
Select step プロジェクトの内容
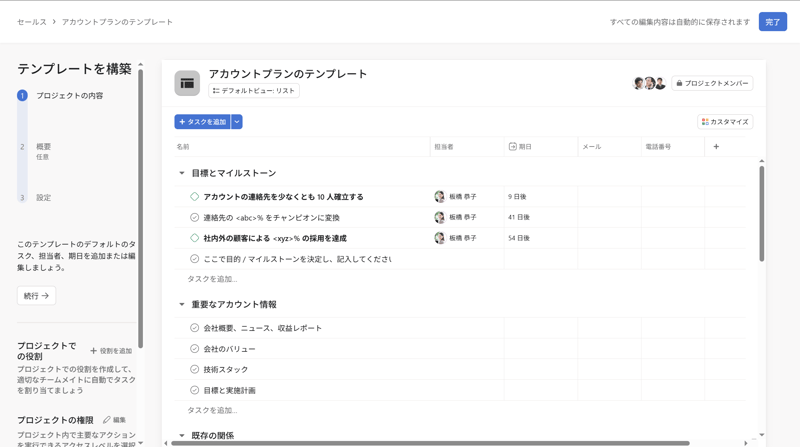69,95
